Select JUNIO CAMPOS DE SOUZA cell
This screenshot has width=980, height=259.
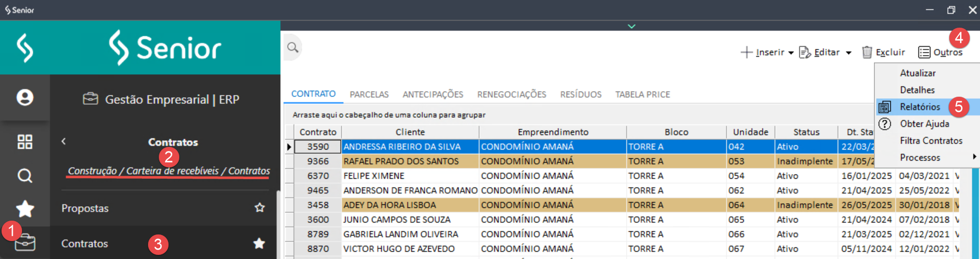(x=410, y=220)
